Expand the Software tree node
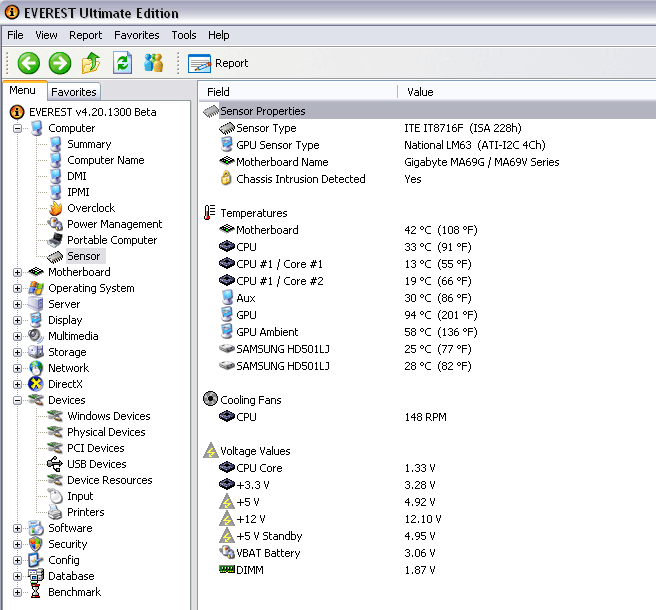 click(17, 528)
